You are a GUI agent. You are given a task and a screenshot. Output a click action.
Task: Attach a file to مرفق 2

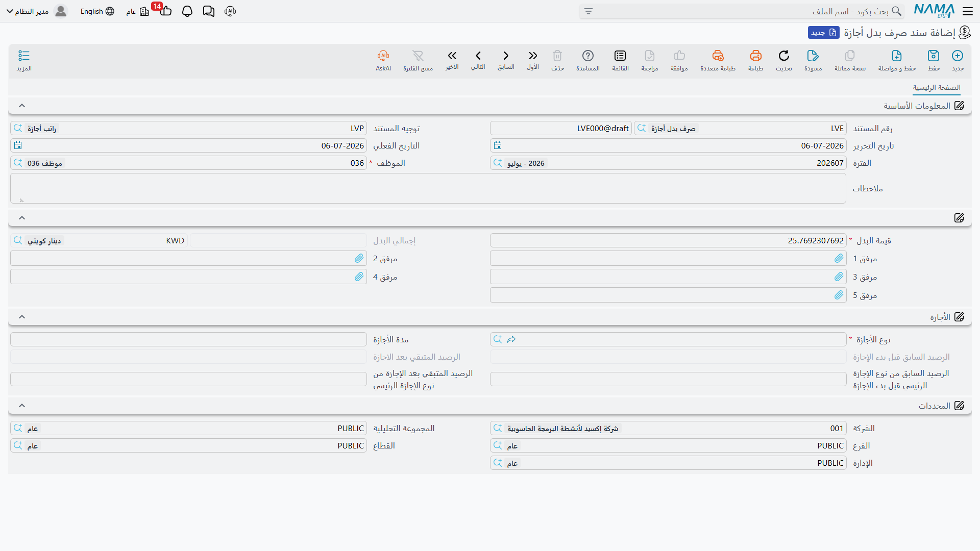point(359,259)
